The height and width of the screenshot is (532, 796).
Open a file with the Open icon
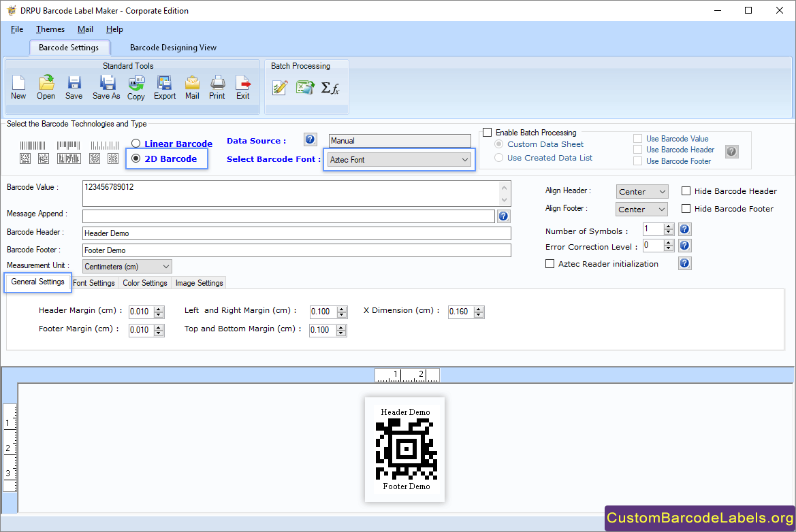click(46, 88)
